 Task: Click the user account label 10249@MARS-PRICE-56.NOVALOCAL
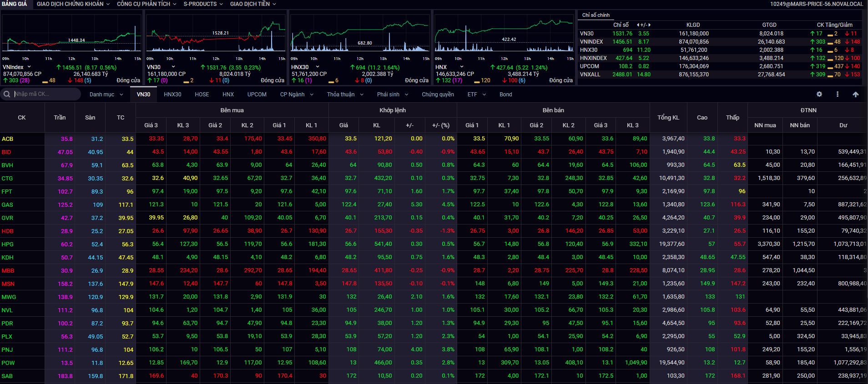pos(817,4)
